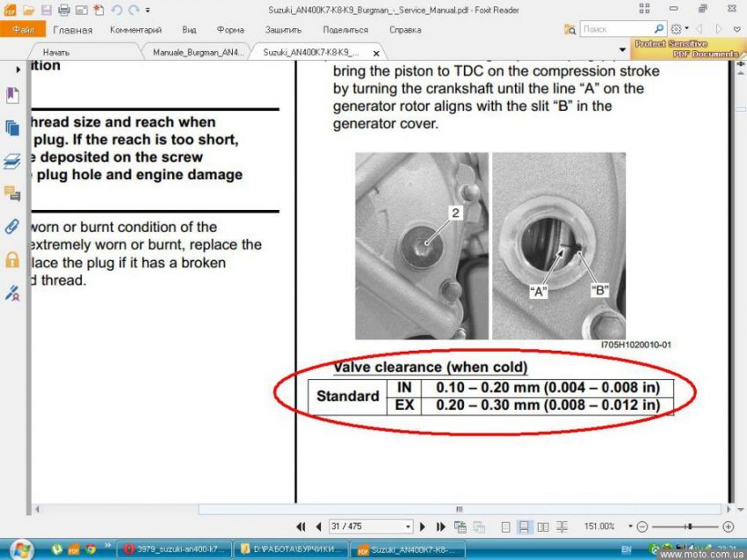The width and height of the screenshot is (747, 560).
Task: Open the Pages thumbnails panel
Action: click(12, 128)
